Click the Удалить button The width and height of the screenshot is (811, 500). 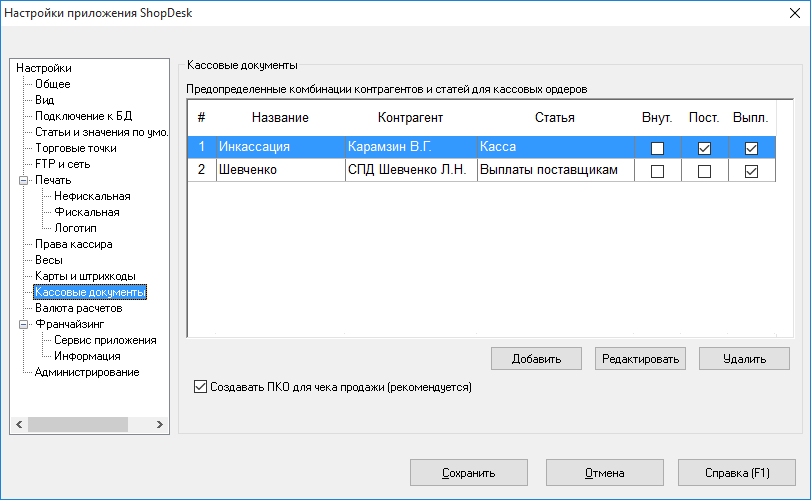[x=744, y=359]
